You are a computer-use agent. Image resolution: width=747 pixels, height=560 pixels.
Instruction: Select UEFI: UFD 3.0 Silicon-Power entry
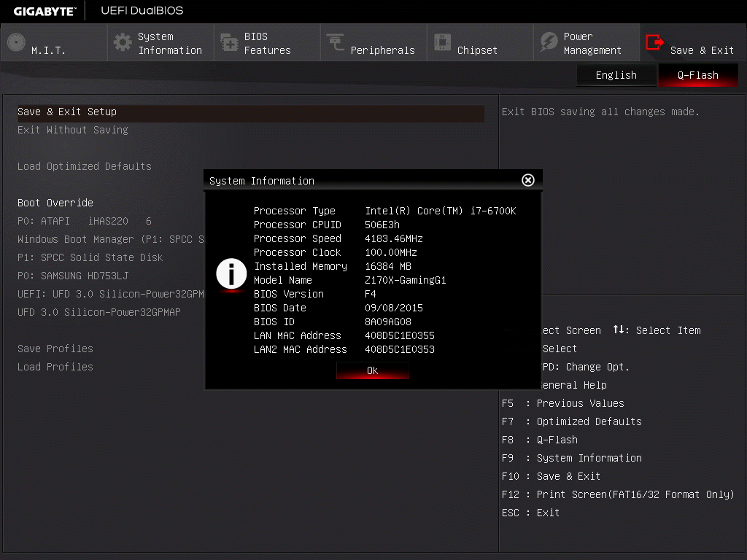(x=111, y=294)
